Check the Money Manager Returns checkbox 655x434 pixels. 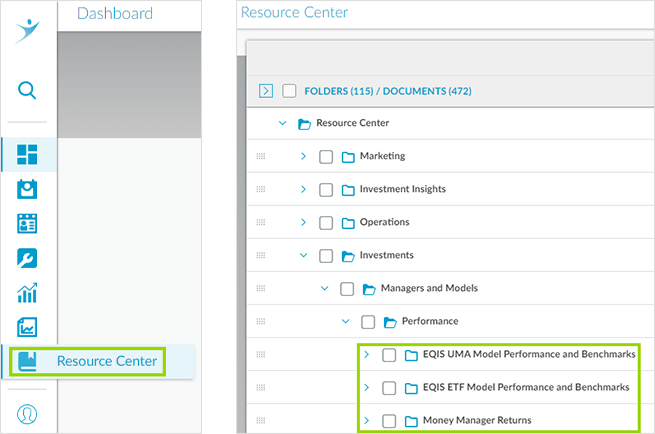click(x=389, y=421)
